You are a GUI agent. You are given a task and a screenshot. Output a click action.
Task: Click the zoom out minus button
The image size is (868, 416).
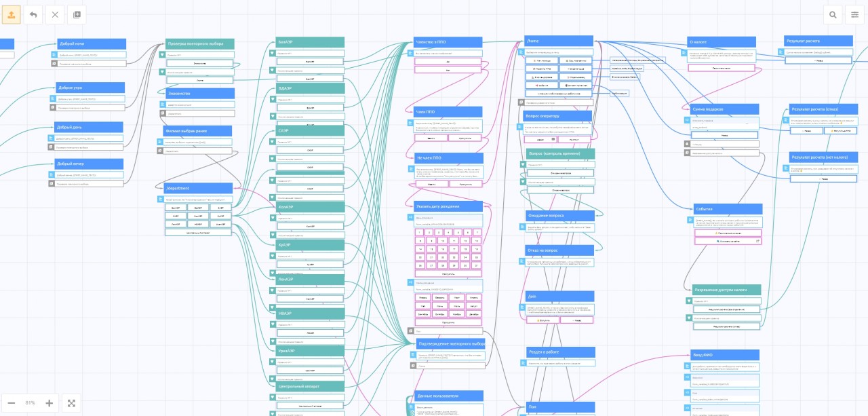tap(12, 403)
